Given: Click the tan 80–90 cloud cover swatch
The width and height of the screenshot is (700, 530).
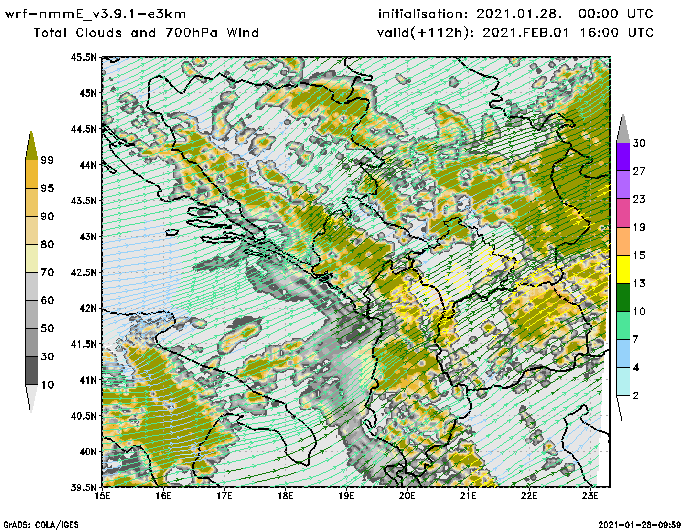Looking at the screenshot, I should coord(31,230).
